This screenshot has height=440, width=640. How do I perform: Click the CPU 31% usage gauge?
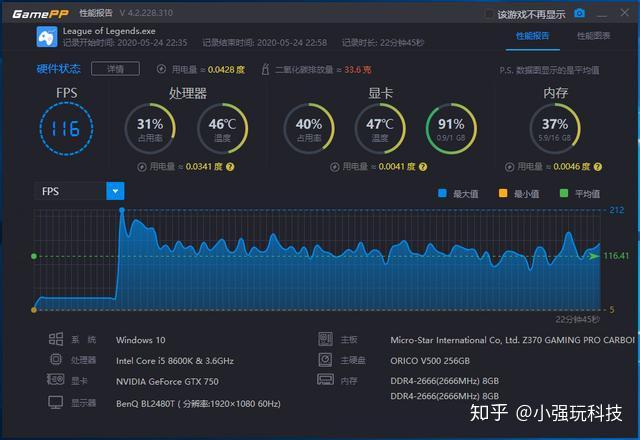click(150, 129)
